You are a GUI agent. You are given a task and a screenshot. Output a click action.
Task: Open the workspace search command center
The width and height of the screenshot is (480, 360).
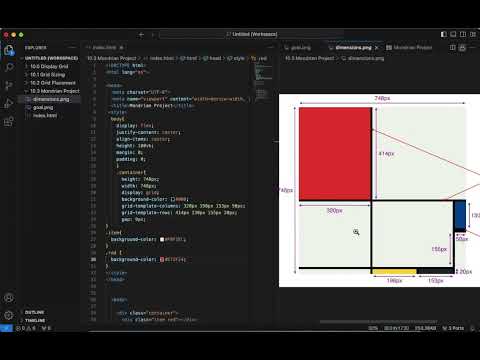251,34
